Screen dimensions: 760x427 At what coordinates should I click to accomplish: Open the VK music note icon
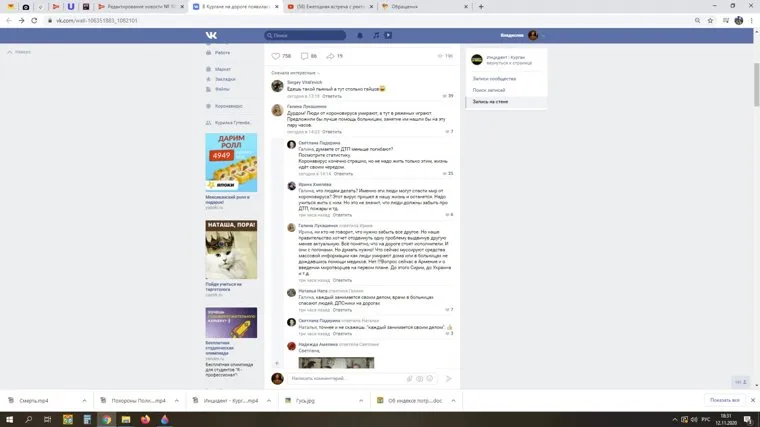376,35
